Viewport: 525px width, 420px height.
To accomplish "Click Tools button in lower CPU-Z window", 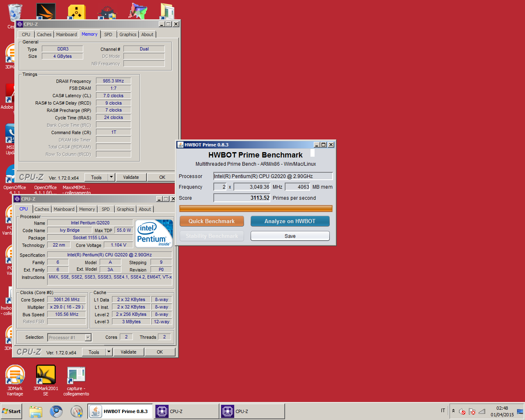I will tap(94, 352).
